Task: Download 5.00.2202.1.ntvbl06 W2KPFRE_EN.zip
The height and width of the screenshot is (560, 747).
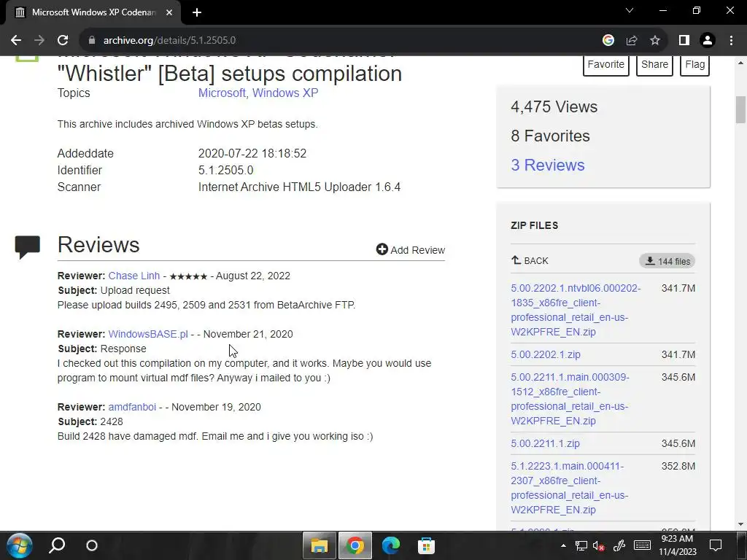Action: click(x=576, y=310)
